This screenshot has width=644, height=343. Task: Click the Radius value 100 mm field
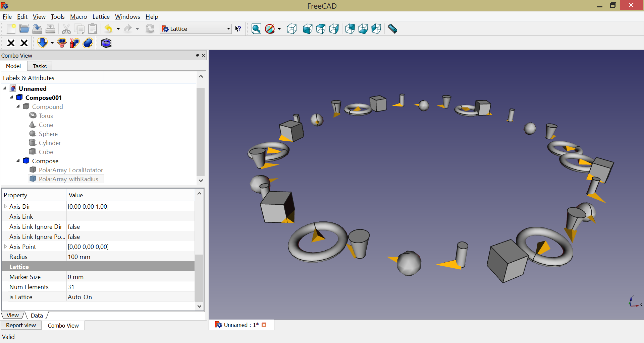[x=130, y=257]
